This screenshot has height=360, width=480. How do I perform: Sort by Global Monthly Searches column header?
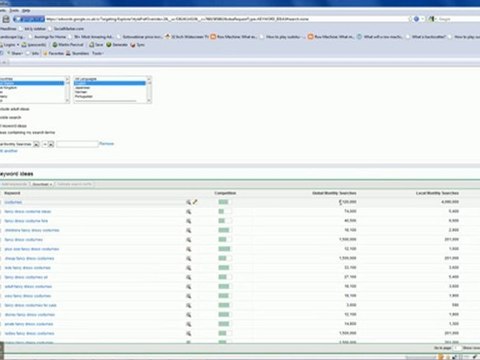pyautogui.click(x=334, y=193)
